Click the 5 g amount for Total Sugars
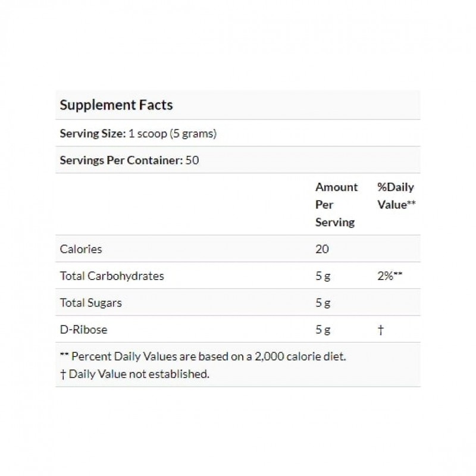This screenshot has width=476, height=476. tap(323, 303)
